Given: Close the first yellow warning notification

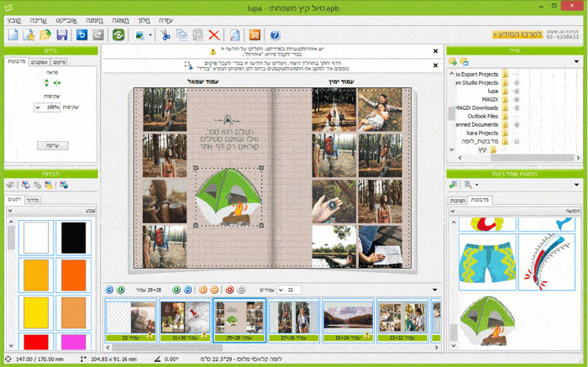Looking at the screenshot, I should click(434, 51).
